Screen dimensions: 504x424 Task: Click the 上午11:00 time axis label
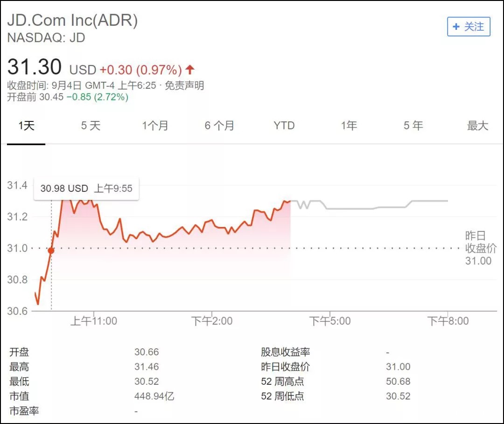pyautogui.click(x=93, y=321)
